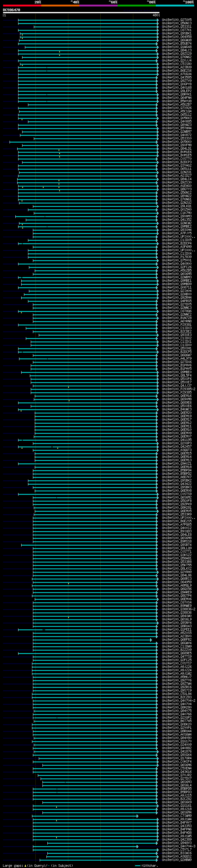This screenshot has width=197, height=868.
Task: Click the purple ~60% identity color segment
Action: [x=99, y=6]
